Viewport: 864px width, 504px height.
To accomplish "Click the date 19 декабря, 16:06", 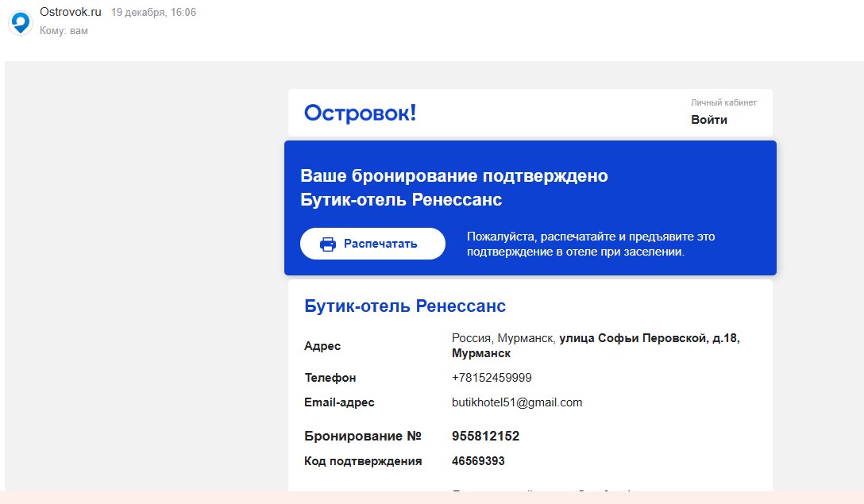I will tap(154, 12).
